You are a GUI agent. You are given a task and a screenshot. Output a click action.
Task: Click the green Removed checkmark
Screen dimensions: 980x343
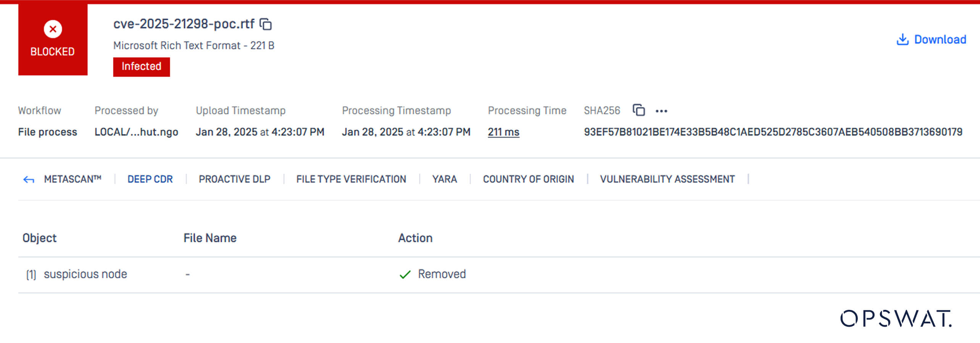[x=405, y=274]
